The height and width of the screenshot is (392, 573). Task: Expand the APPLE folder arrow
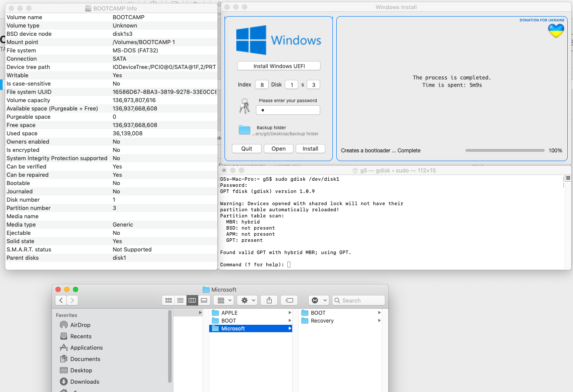coord(290,313)
